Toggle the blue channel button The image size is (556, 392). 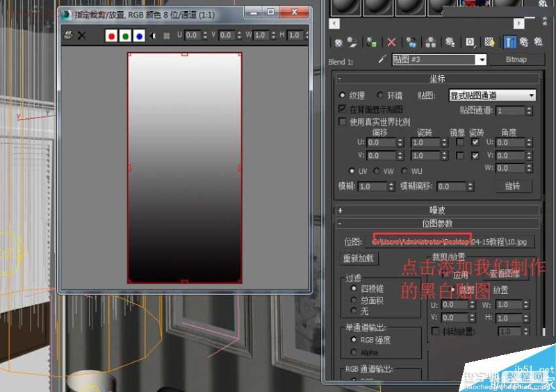[x=139, y=35]
